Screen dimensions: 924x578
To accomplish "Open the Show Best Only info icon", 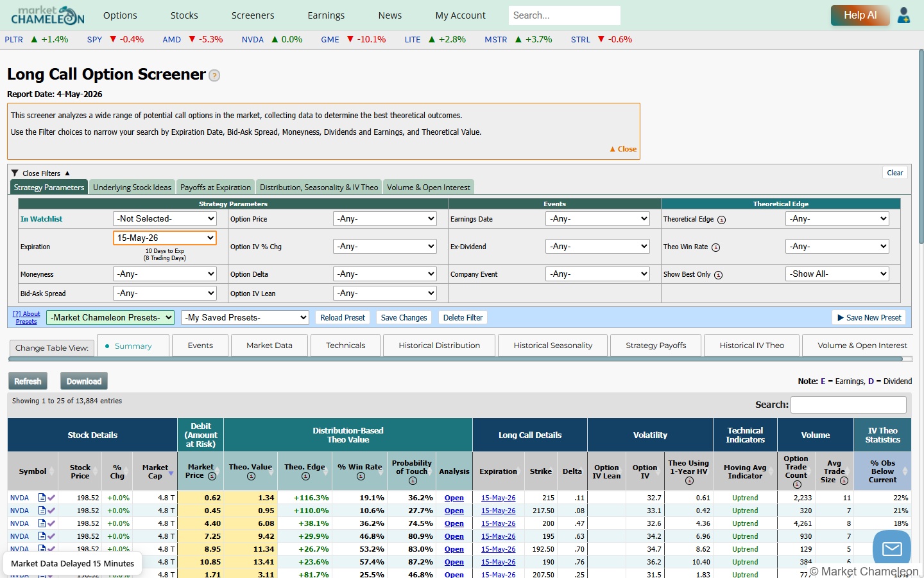I will pyautogui.click(x=718, y=275).
